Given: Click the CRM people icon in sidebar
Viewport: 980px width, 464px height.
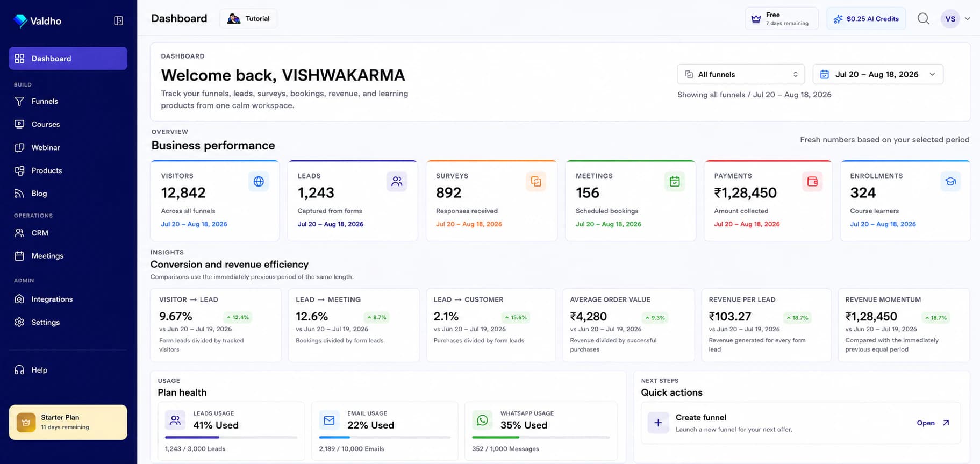Looking at the screenshot, I should tap(19, 233).
